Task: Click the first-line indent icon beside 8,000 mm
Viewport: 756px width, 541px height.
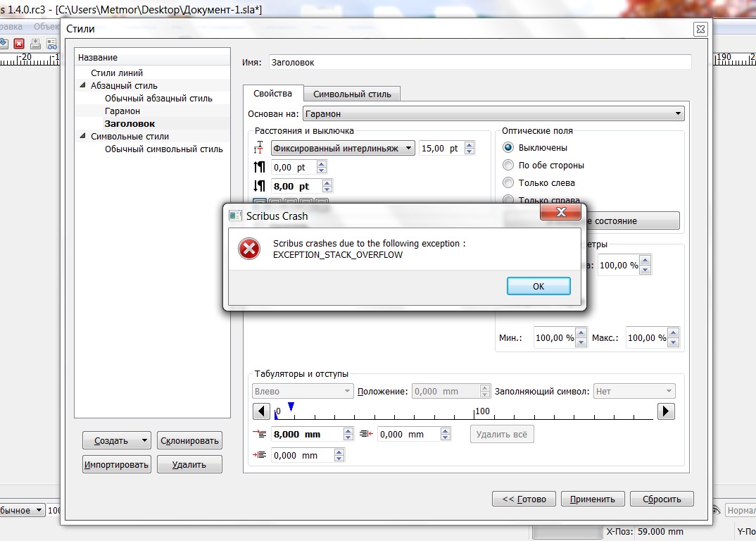Action: 259,435
